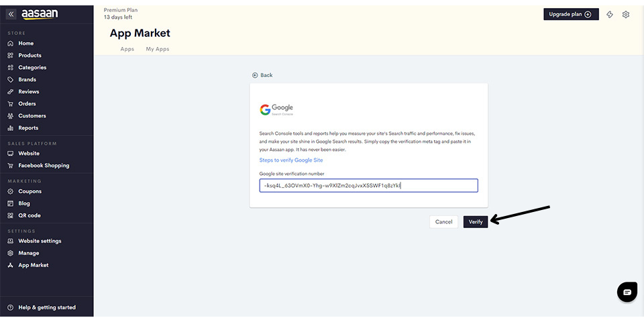
Task: Click the QR code icon
Action: [11, 215]
